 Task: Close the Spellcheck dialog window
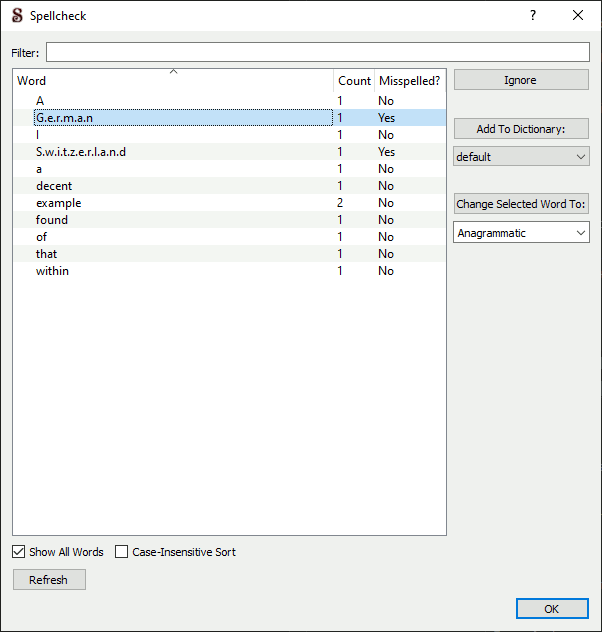578,16
